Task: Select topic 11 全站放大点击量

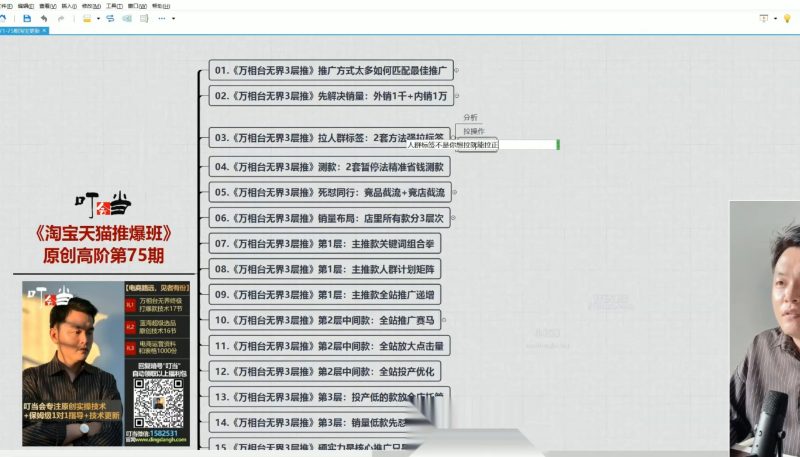Action: click(329, 346)
